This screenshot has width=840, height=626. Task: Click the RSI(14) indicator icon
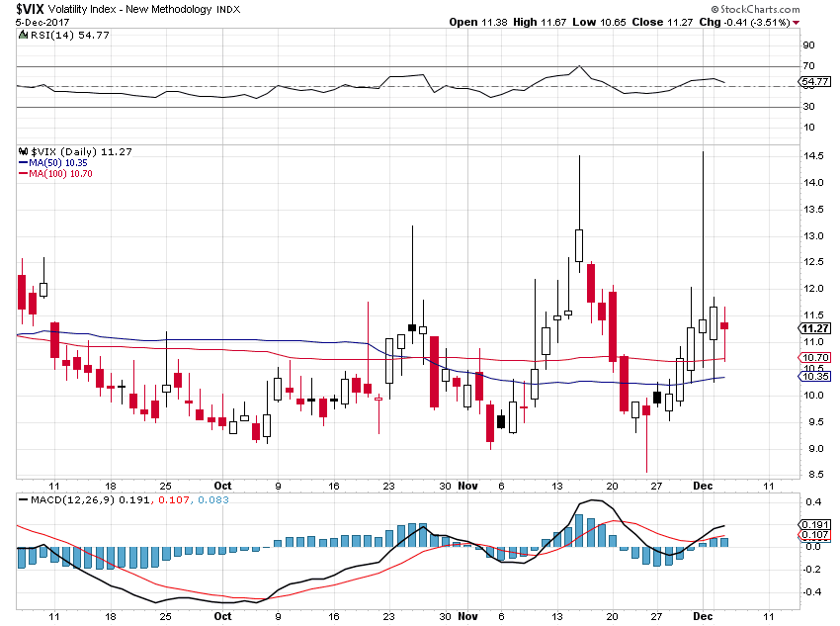(x=23, y=35)
